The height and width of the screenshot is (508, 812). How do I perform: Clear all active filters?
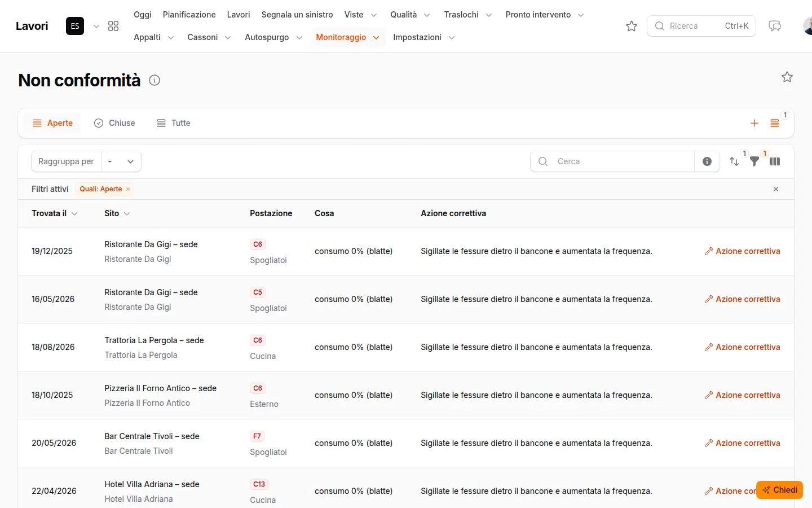pos(776,189)
